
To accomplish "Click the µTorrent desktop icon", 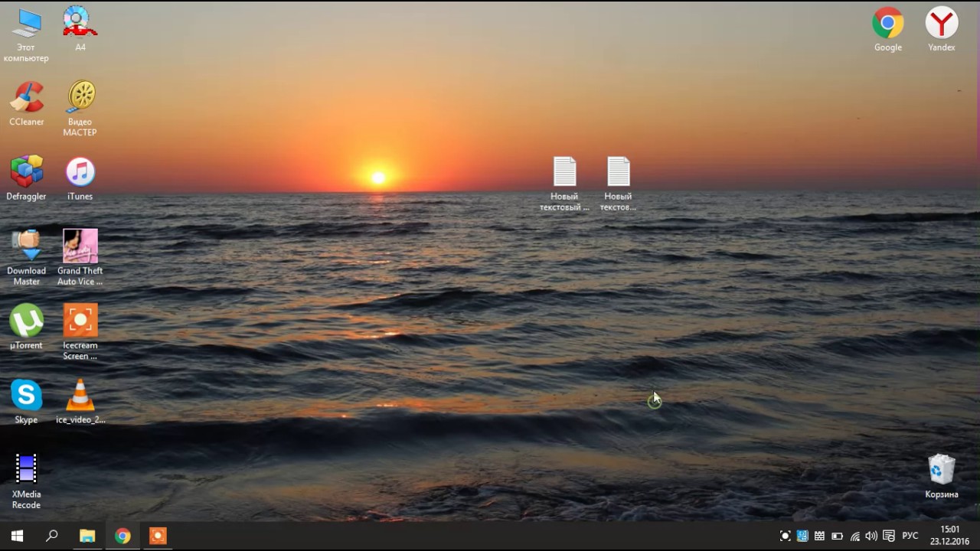I will click(27, 327).
